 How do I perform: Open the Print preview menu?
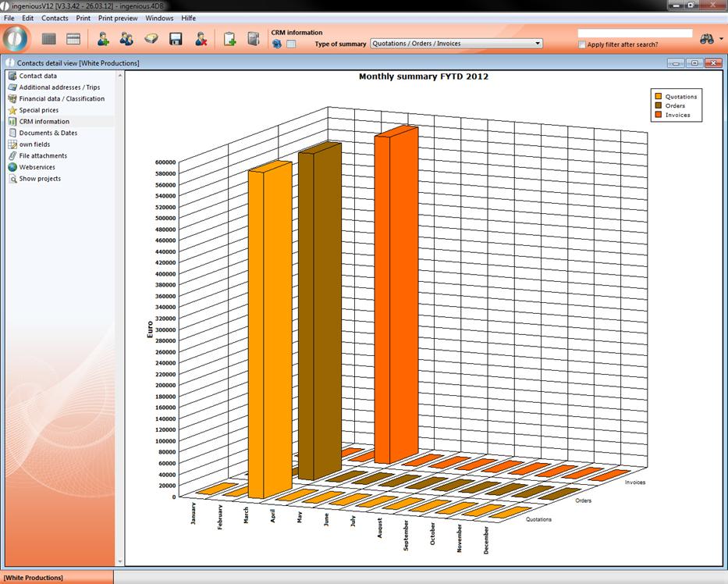tap(118, 18)
